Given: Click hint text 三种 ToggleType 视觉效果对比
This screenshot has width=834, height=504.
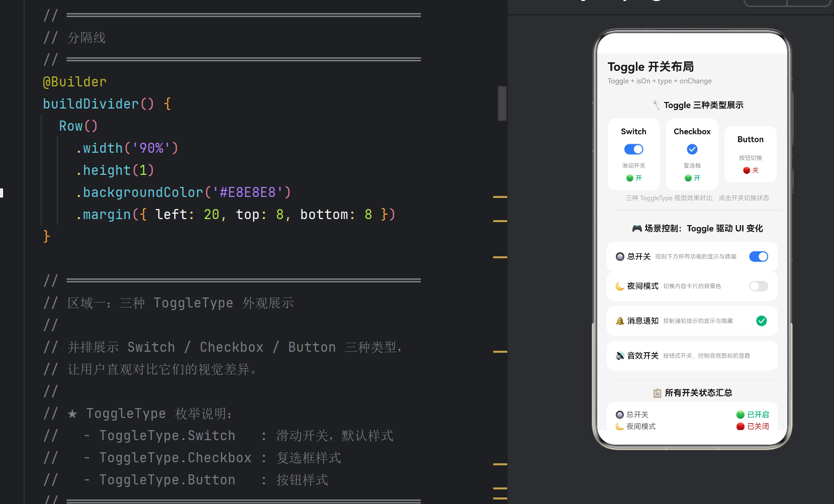Looking at the screenshot, I should (670, 198).
